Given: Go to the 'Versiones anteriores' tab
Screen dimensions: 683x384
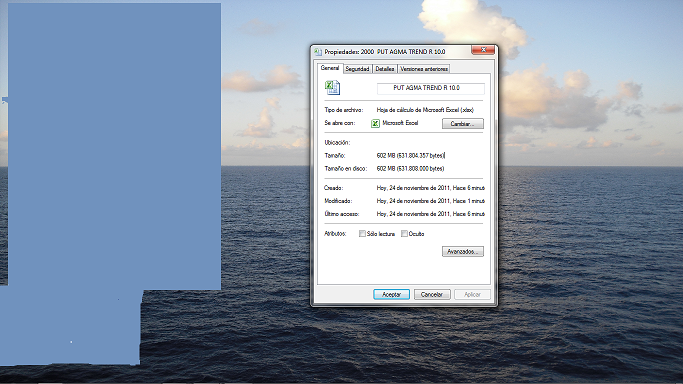Looking at the screenshot, I should pos(424,69).
